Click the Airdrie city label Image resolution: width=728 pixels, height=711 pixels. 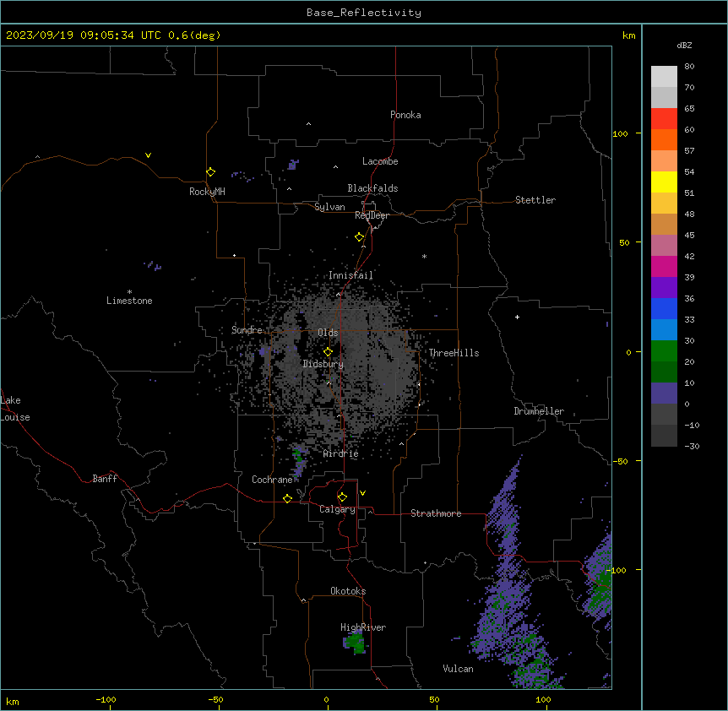click(341, 453)
